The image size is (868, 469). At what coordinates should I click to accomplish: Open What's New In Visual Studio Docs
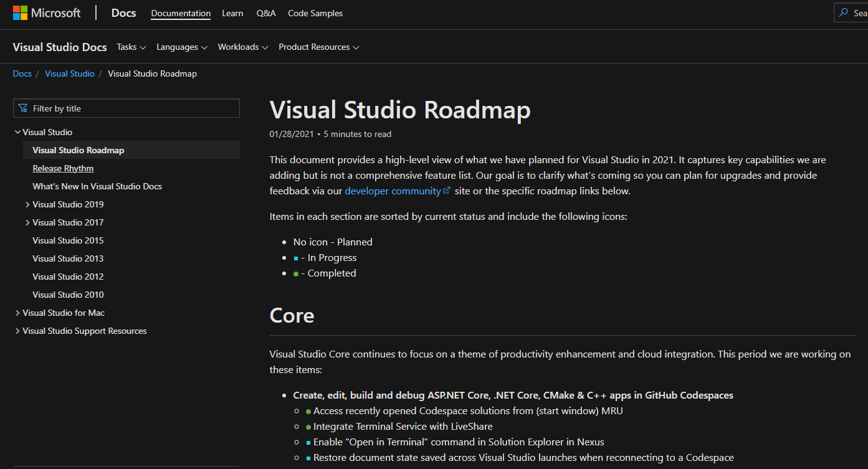(97, 186)
